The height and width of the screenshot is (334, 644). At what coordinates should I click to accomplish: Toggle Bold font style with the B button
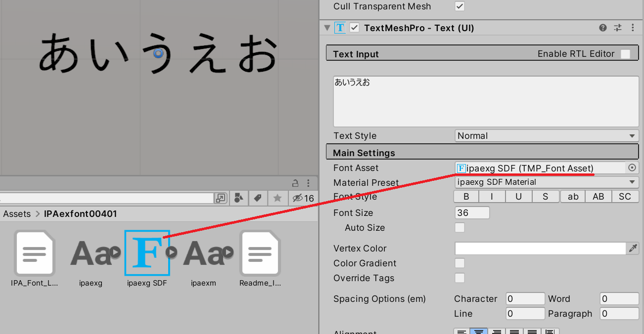465,196
